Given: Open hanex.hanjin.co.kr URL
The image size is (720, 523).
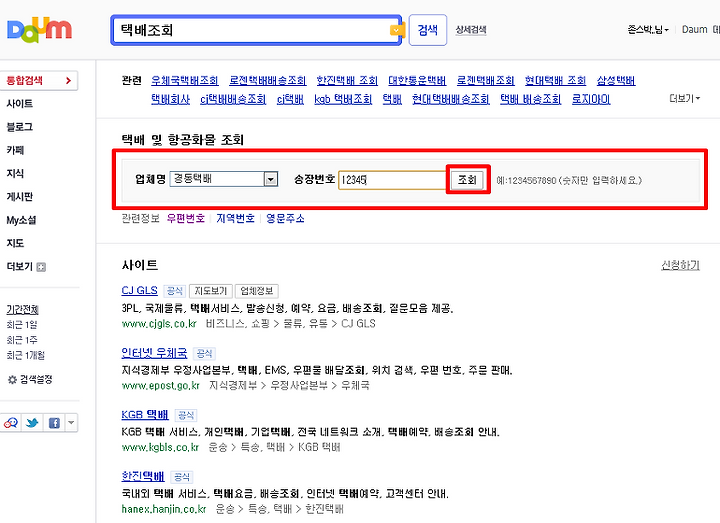Looking at the screenshot, I should (164, 509).
